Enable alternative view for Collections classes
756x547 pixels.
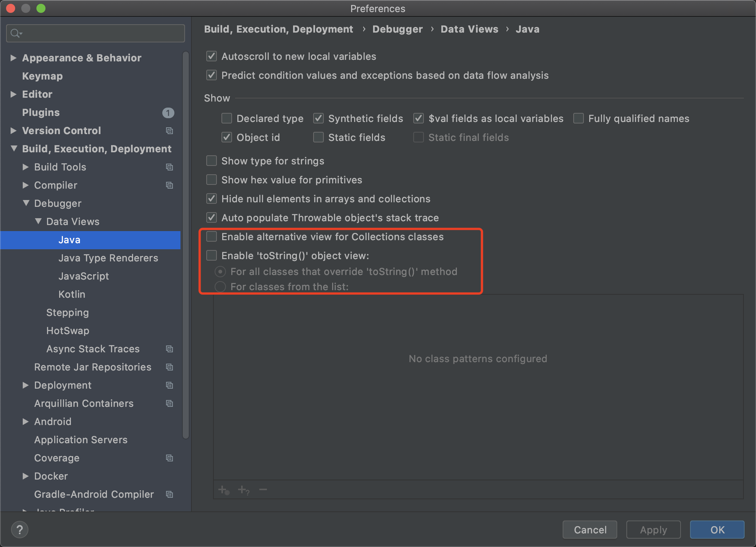[212, 237]
